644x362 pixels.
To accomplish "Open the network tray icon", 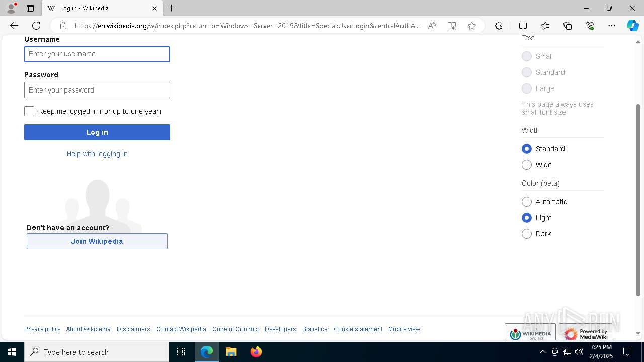I will pyautogui.click(x=567, y=352).
